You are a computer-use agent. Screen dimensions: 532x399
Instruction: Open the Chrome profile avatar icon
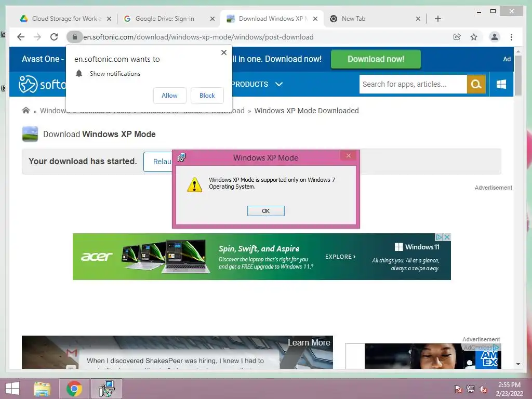(495, 37)
